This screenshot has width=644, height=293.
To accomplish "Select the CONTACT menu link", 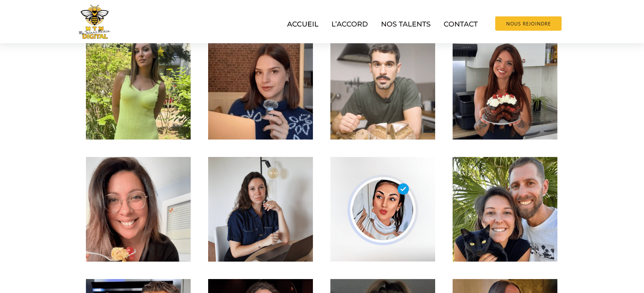I will 460,24.
